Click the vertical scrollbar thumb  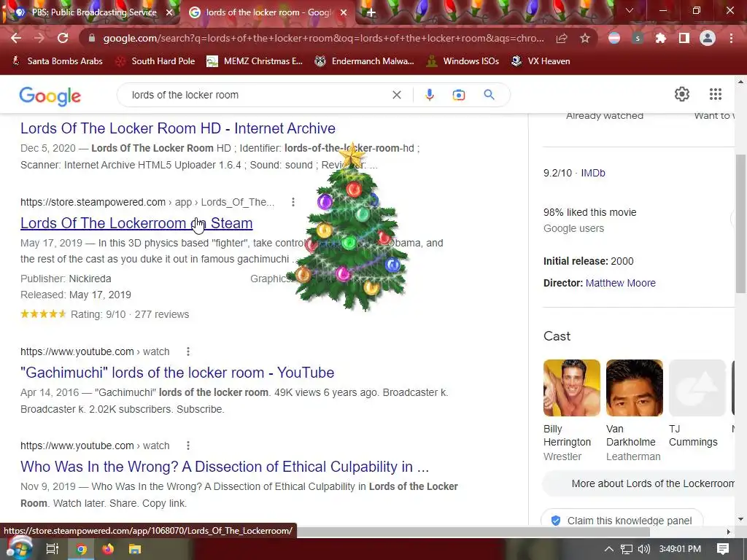740,224
